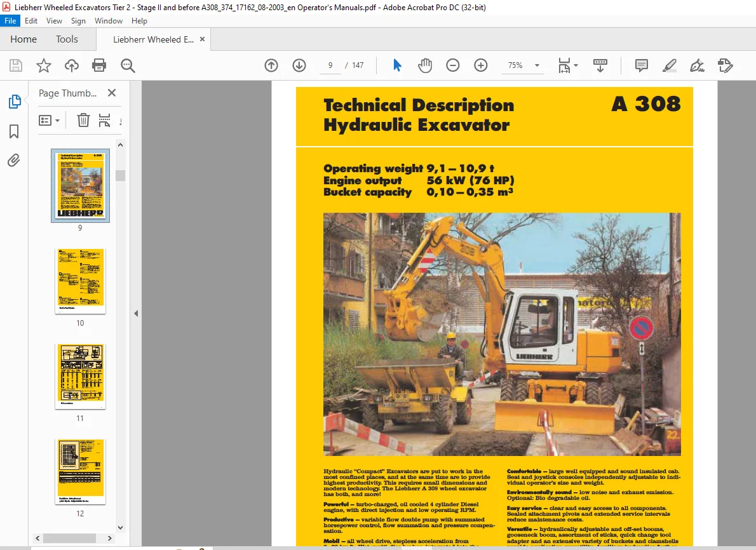Click the 'Engine output 56 kW' line

419,180
